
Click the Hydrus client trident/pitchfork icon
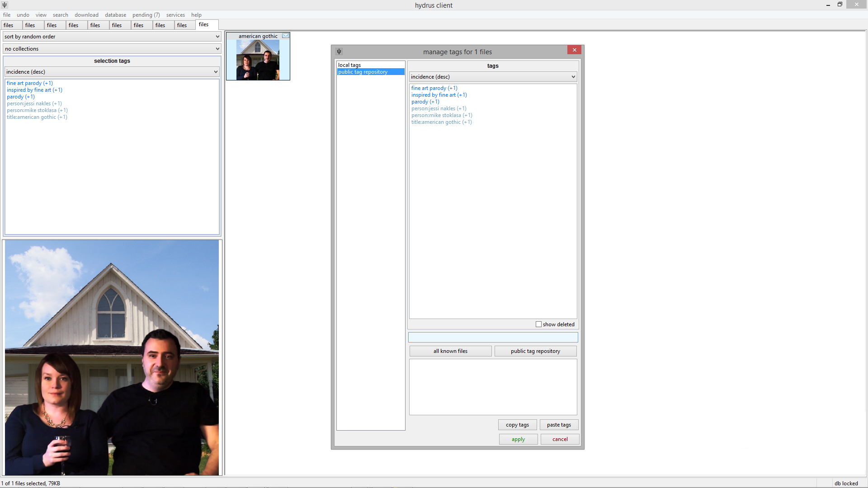[x=4, y=5]
